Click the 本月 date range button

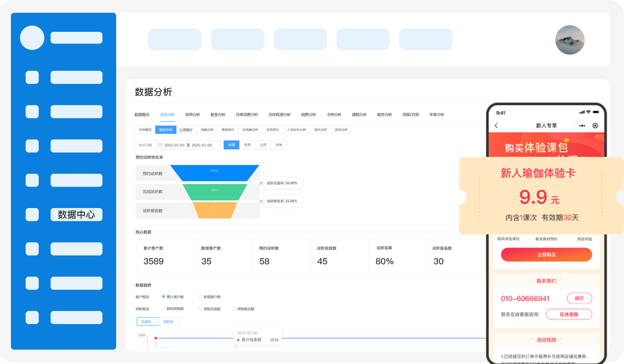[247, 145]
